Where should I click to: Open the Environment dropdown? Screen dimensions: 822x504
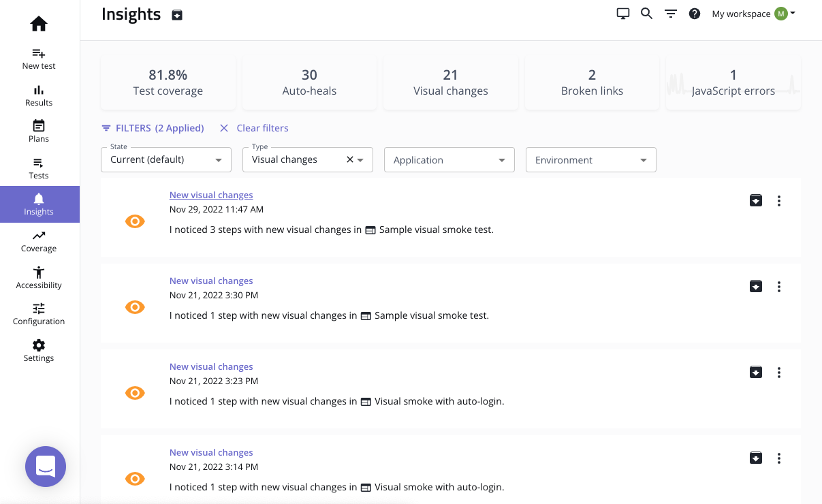click(591, 159)
